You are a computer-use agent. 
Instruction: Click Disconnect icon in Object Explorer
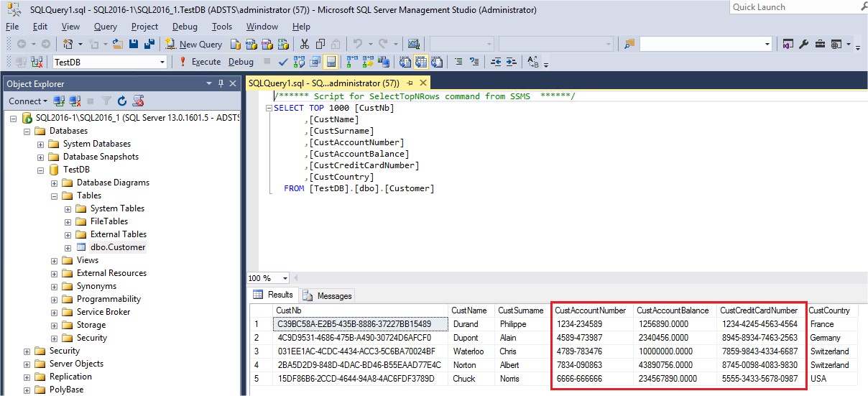75,101
